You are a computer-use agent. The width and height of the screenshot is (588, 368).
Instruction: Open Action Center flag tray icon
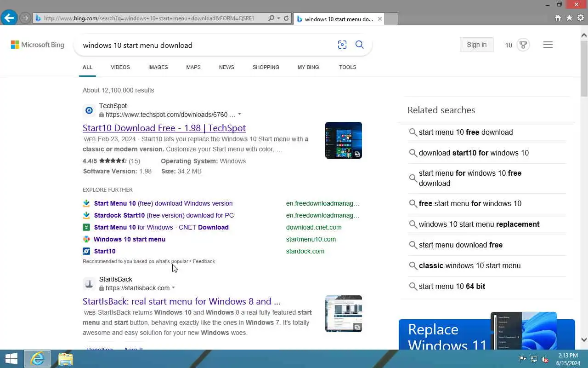click(x=523, y=359)
